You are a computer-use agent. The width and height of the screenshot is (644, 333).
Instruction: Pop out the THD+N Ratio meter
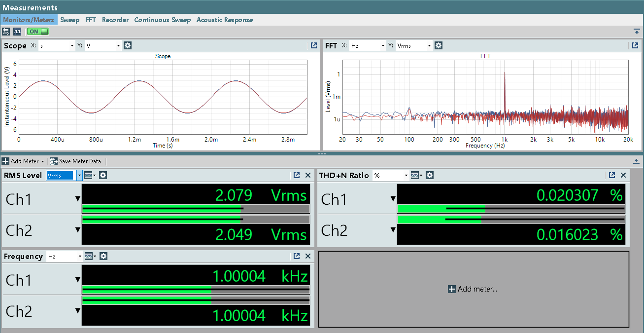612,175
